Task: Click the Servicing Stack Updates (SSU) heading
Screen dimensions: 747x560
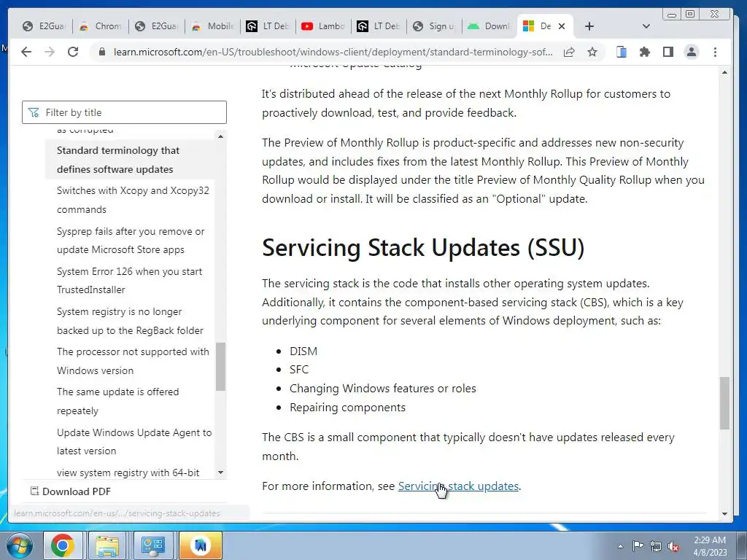Action: (423, 248)
